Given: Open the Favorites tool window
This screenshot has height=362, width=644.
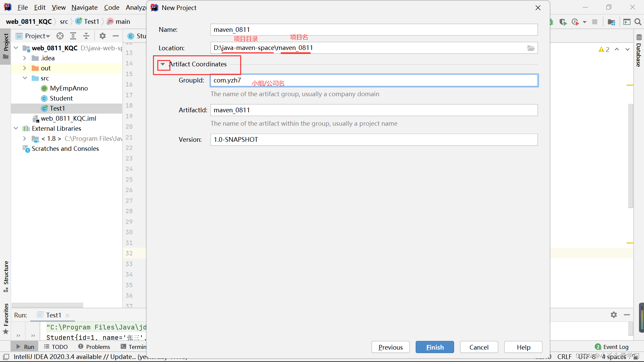Looking at the screenshot, I should [6, 319].
